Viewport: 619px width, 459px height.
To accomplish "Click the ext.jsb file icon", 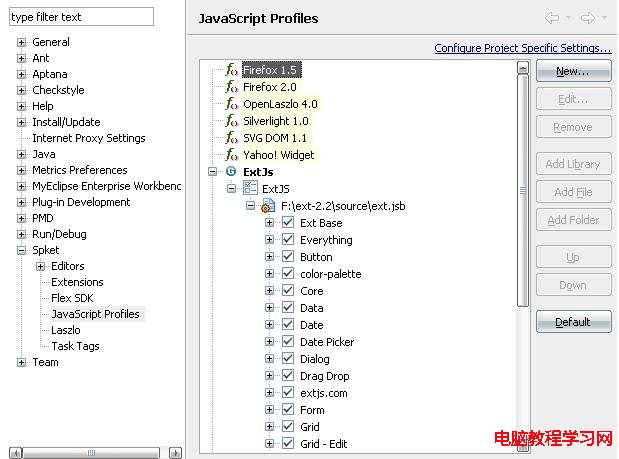I will tap(268, 206).
